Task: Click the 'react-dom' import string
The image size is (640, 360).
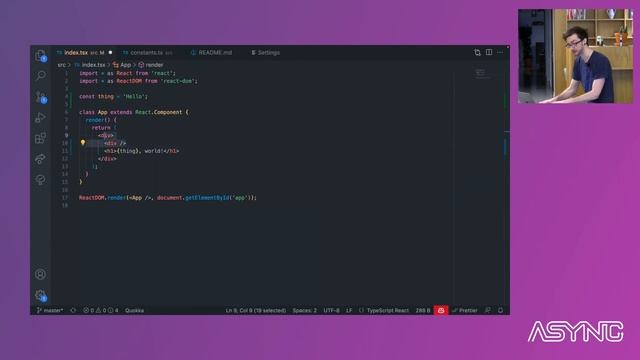Action: tap(178, 81)
